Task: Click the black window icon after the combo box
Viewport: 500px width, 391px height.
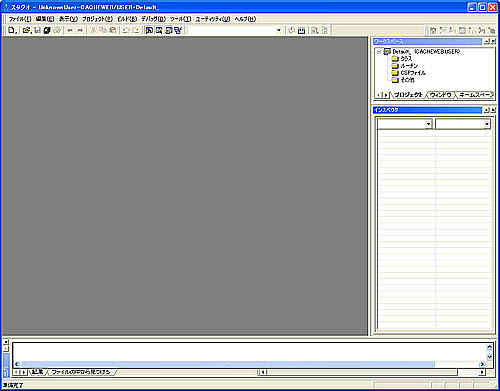Action: (x=302, y=30)
